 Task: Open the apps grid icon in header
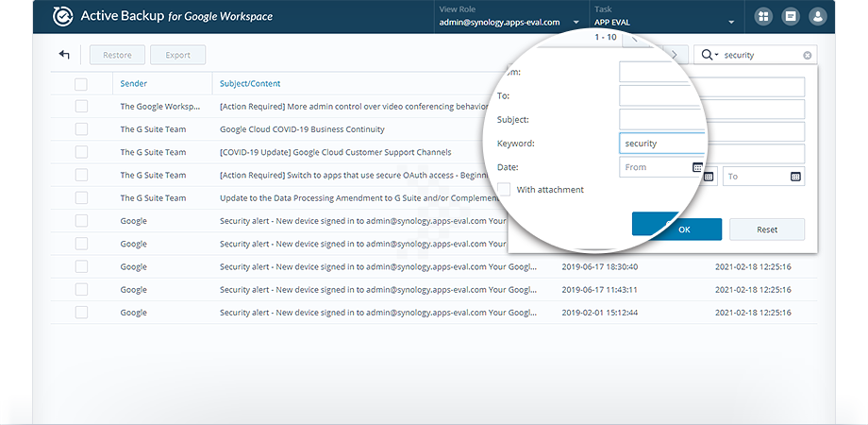click(x=763, y=17)
